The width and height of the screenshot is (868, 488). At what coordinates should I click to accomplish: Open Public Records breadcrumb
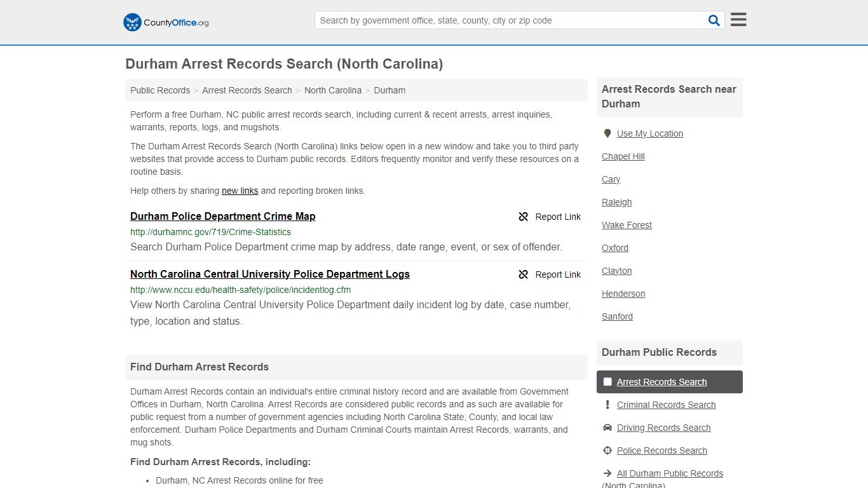(160, 90)
